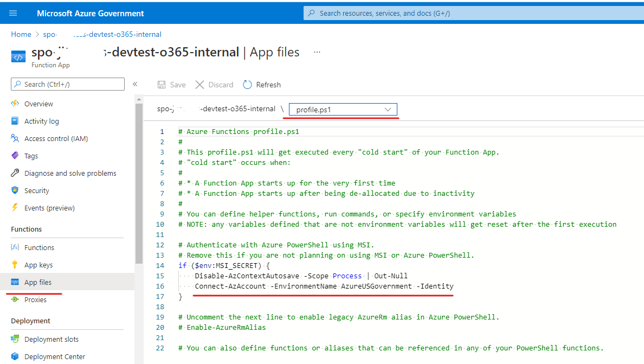This screenshot has width=644, height=364.
Task: Select Proxies in the sidebar menu
Action: point(35,299)
